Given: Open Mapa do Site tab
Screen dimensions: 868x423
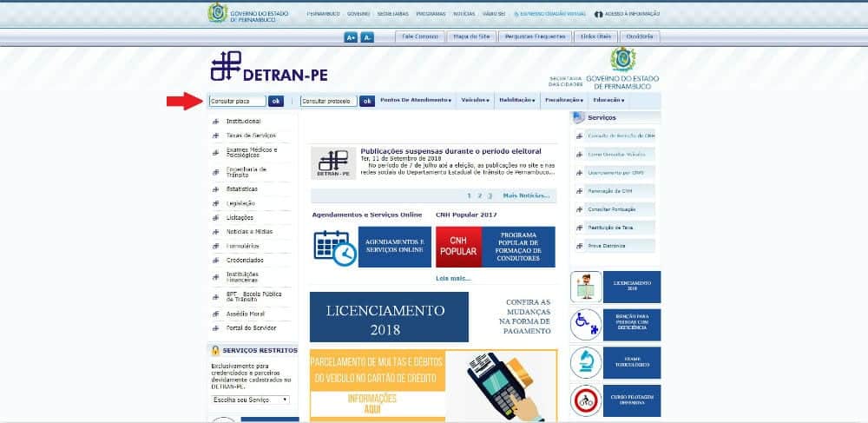Looking at the screenshot, I should coord(471,36).
